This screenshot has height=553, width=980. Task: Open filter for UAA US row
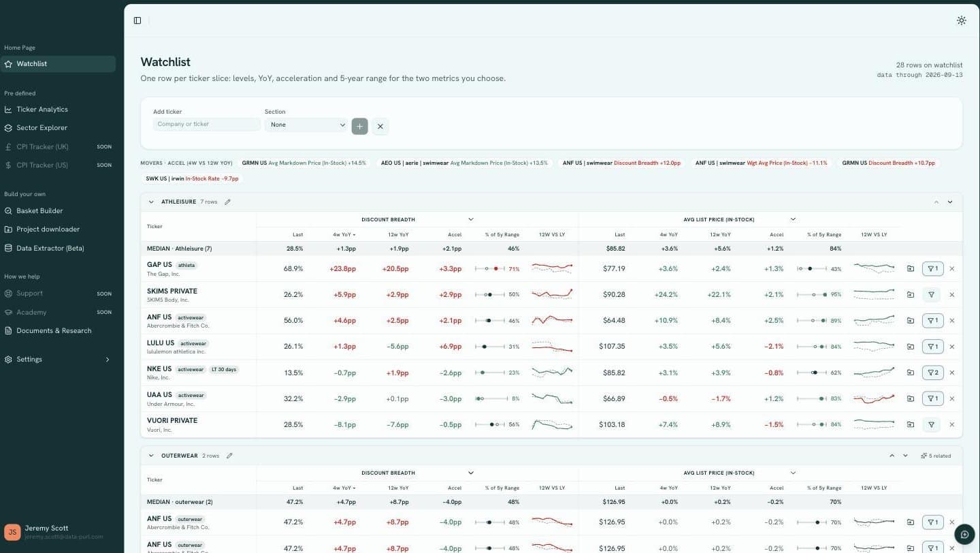point(932,398)
